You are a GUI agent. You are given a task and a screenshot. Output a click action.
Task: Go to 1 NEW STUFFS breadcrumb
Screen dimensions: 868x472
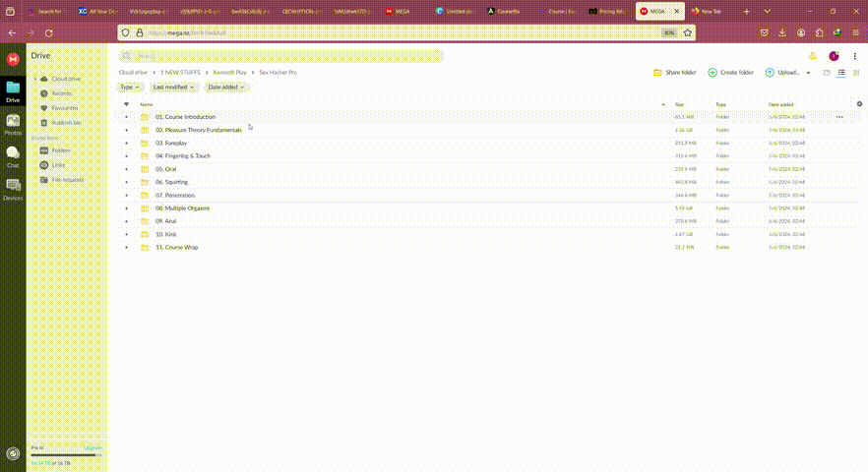pyautogui.click(x=180, y=73)
